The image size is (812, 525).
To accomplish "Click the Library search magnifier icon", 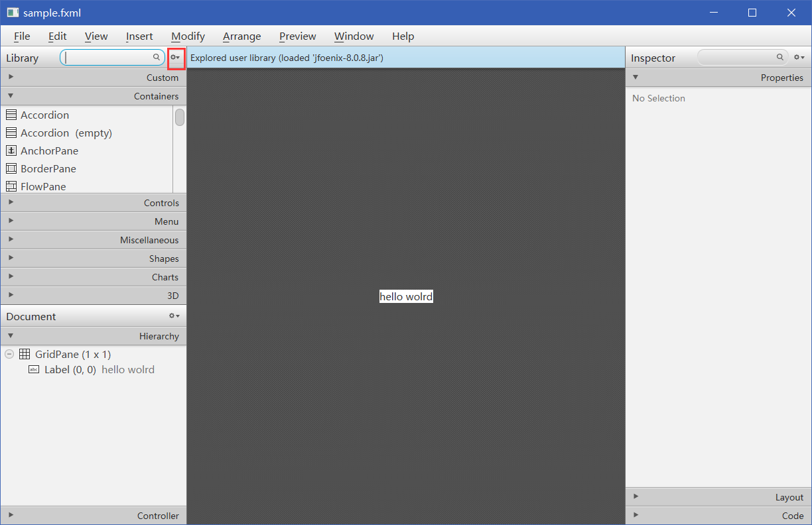I will (x=157, y=58).
